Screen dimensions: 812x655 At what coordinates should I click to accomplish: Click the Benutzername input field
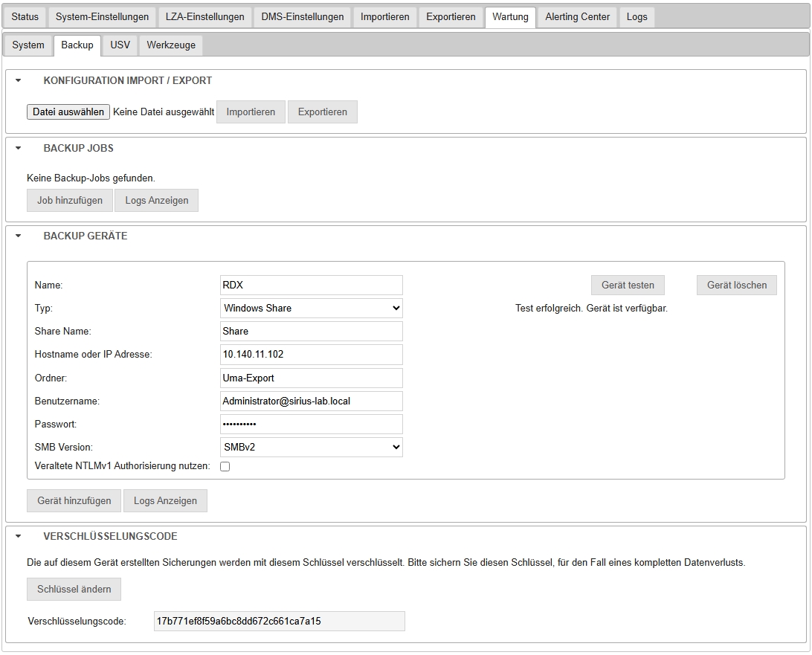[312, 401]
